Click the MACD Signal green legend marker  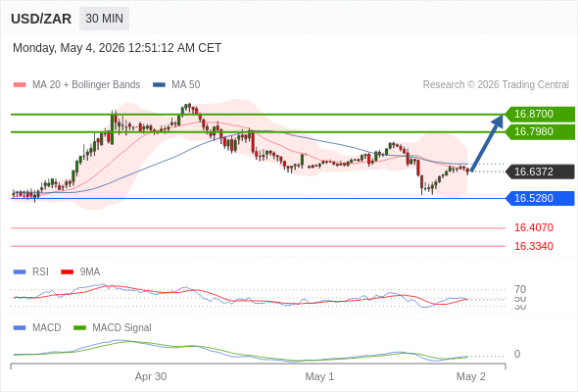coord(79,327)
